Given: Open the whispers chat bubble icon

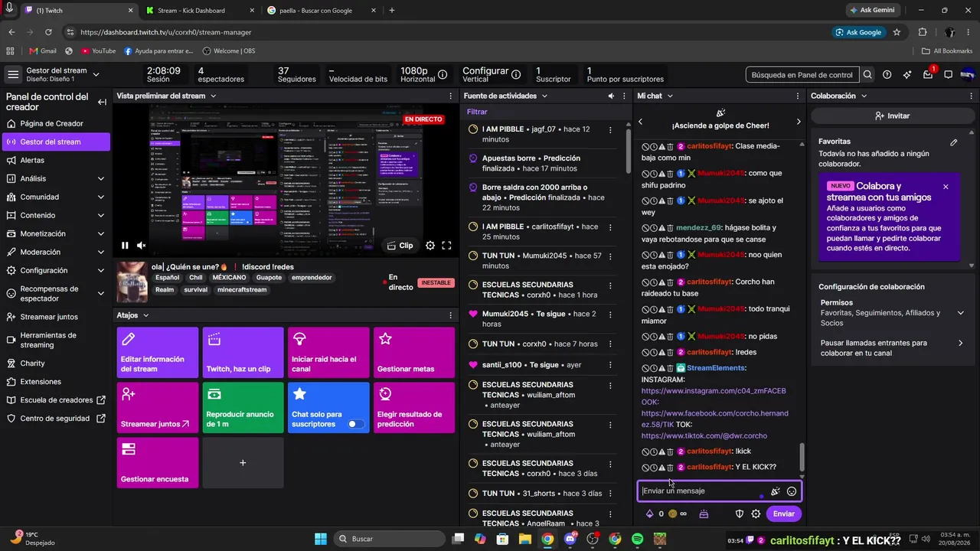Looking at the screenshot, I should pos(948,75).
